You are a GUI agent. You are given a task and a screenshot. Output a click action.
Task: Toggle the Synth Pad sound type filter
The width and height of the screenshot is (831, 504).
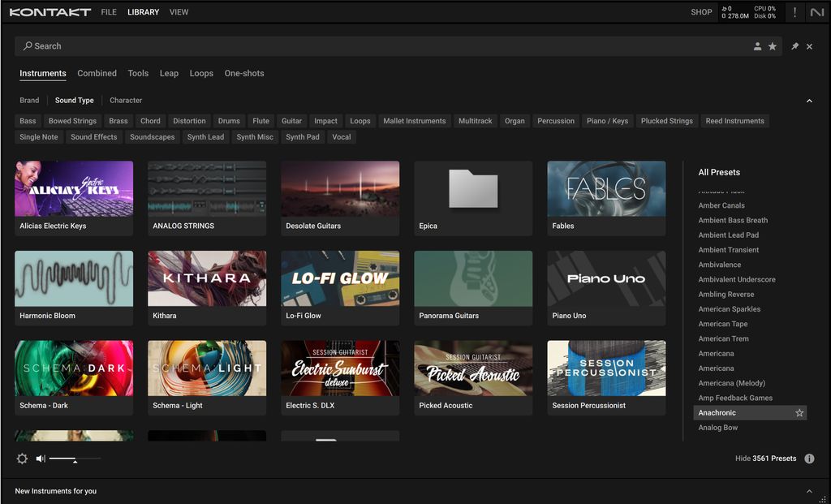pyautogui.click(x=302, y=136)
